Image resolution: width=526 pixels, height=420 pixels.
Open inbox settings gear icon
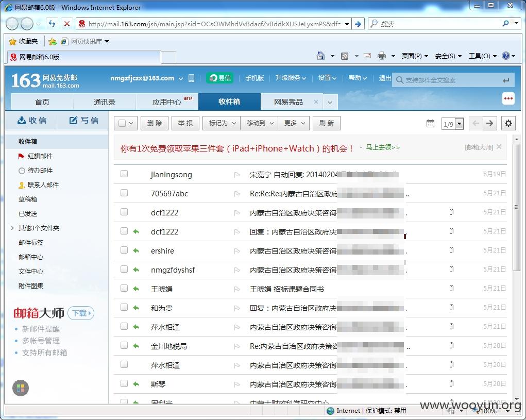(x=508, y=123)
